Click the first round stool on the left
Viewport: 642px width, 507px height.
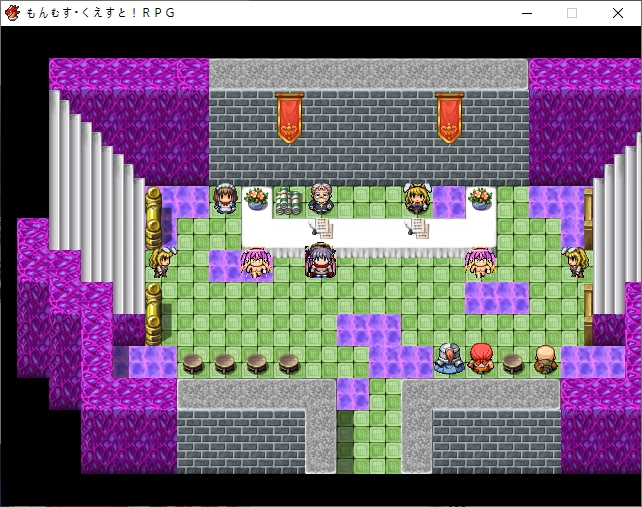pyautogui.click(x=193, y=363)
